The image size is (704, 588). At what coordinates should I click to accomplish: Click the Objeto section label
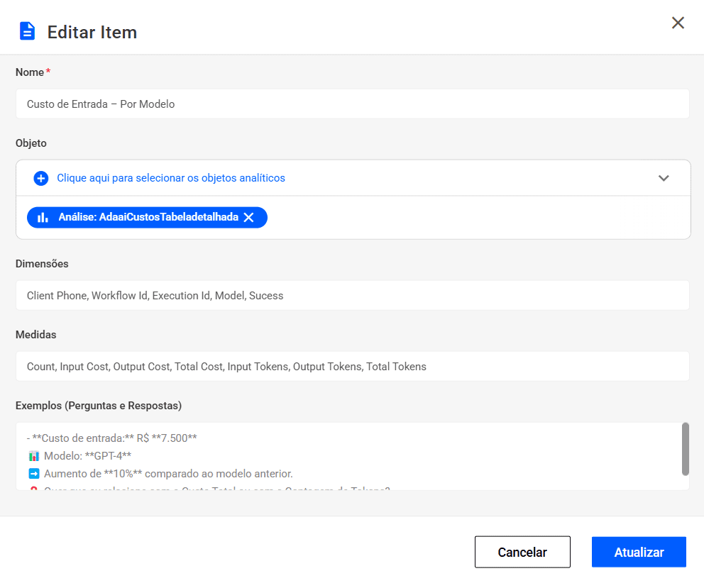click(x=31, y=143)
